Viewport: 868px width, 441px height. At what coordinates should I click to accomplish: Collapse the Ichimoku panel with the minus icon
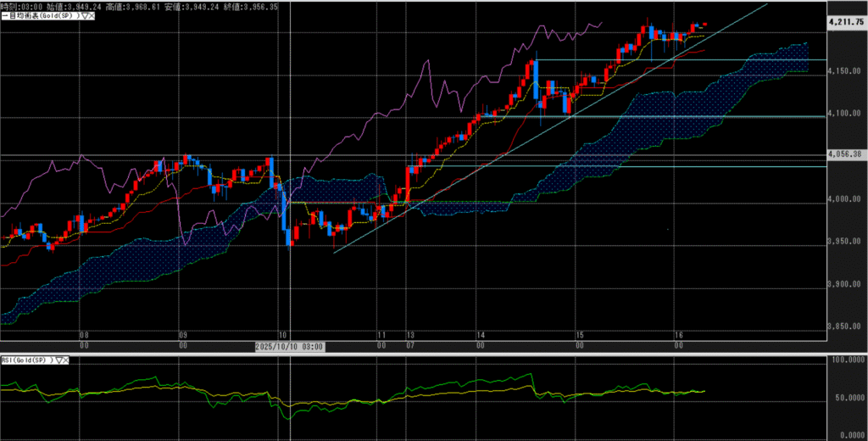3,16
